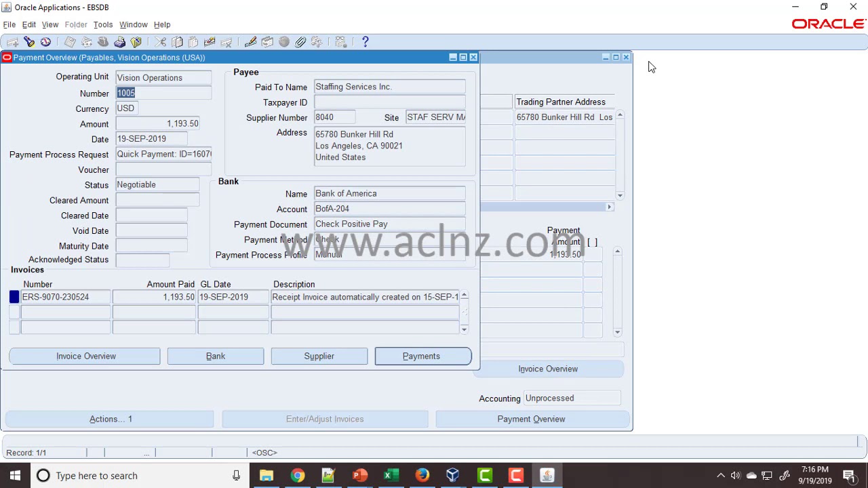The image size is (868, 488).
Task: Click the Amount field 1,193.50
Action: point(158,123)
